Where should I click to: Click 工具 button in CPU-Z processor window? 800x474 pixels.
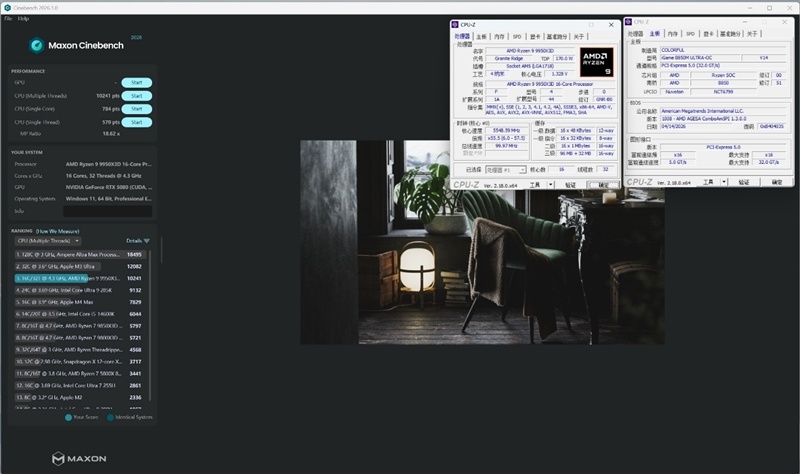pyautogui.click(x=535, y=185)
